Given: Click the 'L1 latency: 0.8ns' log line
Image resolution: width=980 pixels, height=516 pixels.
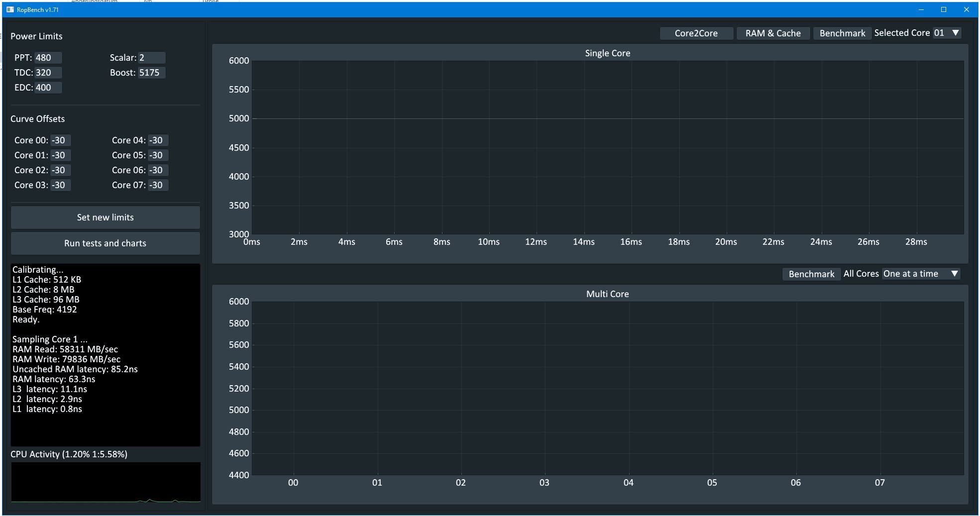Looking at the screenshot, I should point(47,409).
